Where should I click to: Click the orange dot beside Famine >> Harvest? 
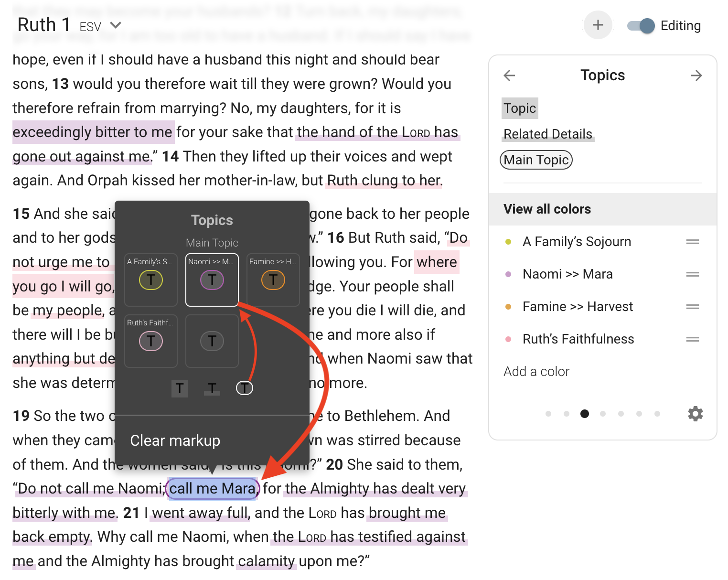pos(508,307)
